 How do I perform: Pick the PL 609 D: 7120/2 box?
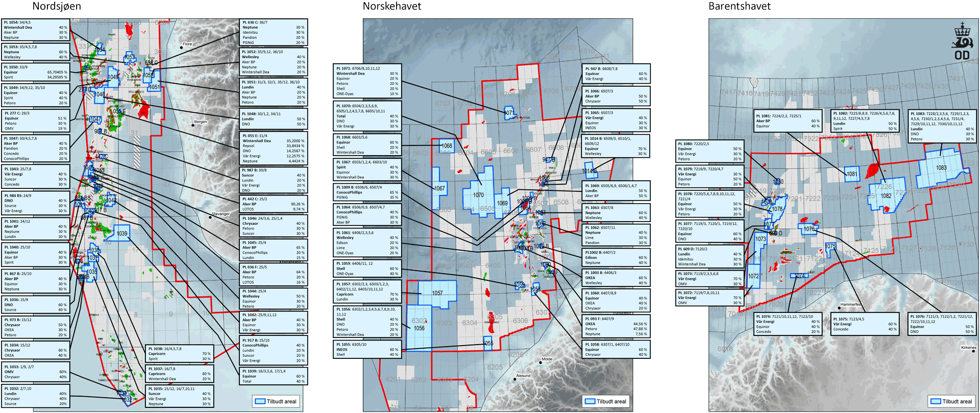[709, 256]
